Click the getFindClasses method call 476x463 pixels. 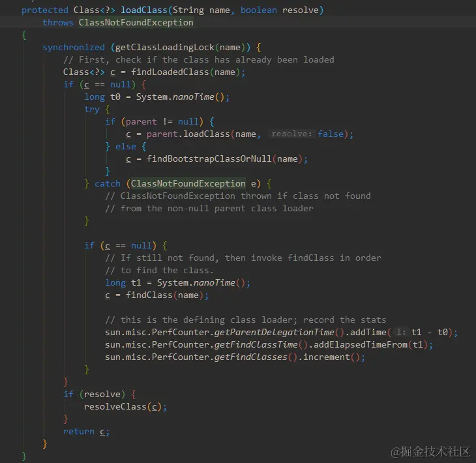coord(251,357)
